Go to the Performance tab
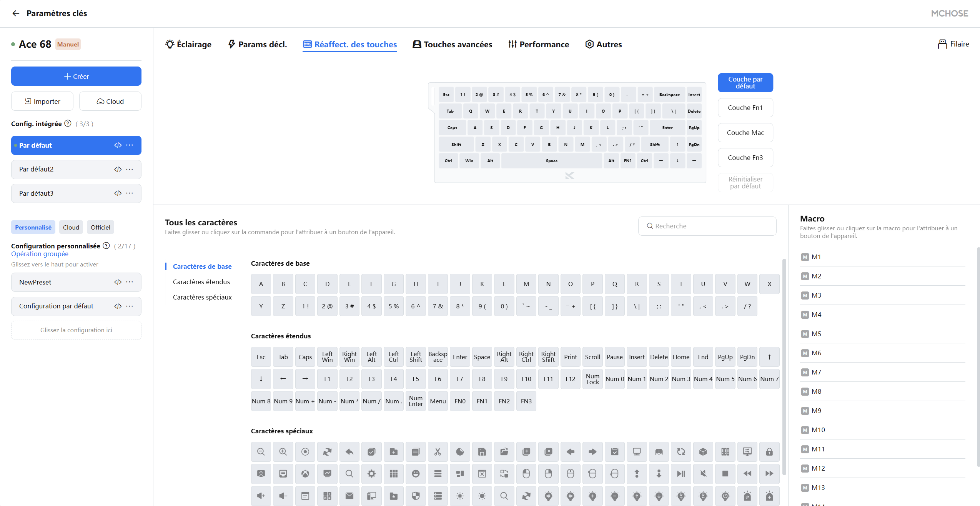Screen dimensions: 980x506 tap(539, 44)
